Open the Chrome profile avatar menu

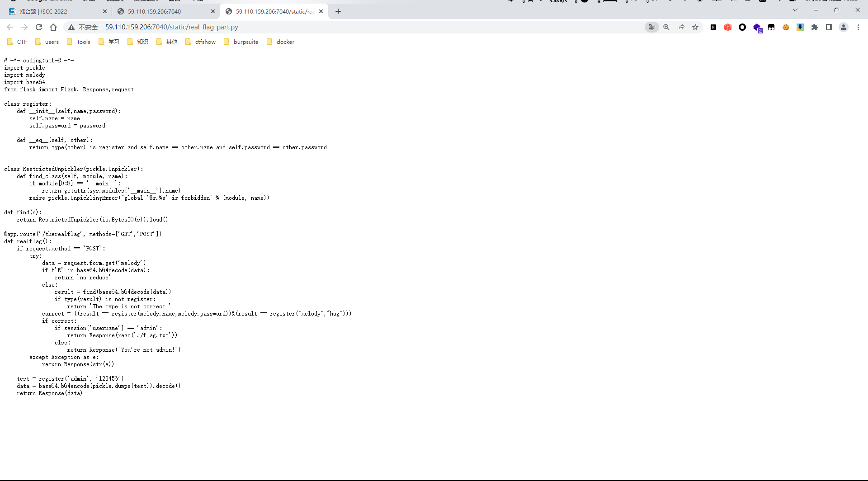(844, 27)
